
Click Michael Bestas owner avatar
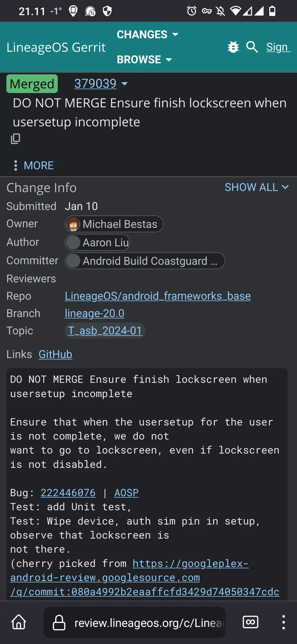coord(73,224)
